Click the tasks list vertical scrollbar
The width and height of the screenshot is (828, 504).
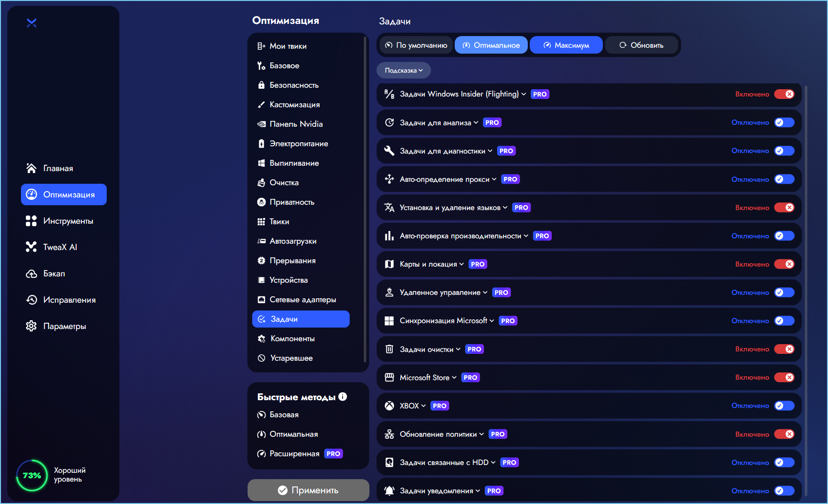(x=806, y=291)
